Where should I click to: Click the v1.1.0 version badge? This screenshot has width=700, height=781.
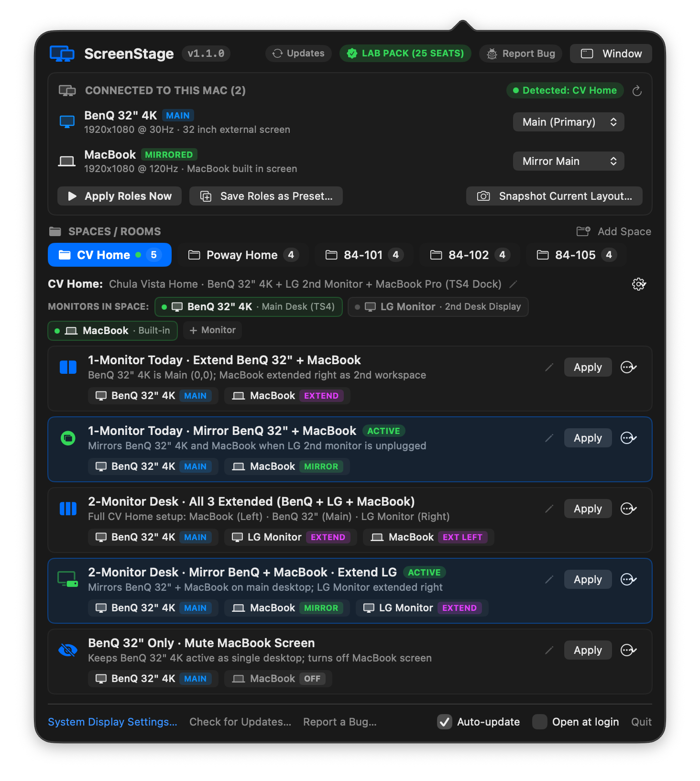coord(206,54)
